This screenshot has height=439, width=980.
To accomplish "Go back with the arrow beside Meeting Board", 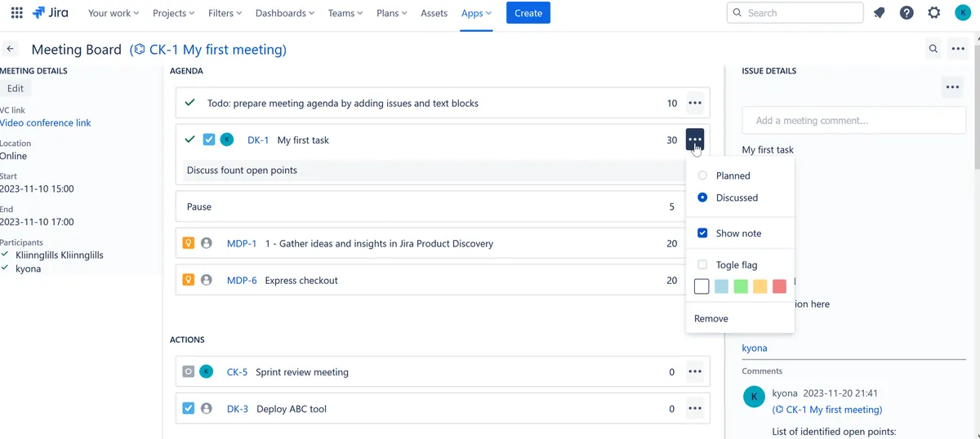I will 11,49.
